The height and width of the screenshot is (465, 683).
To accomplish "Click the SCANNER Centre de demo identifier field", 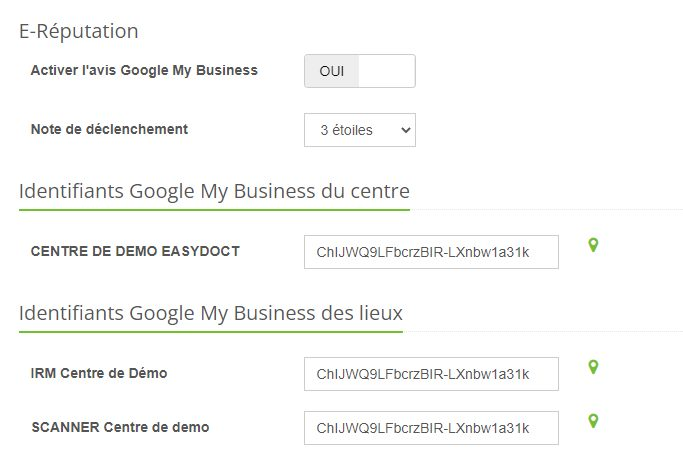I will click(x=431, y=428).
